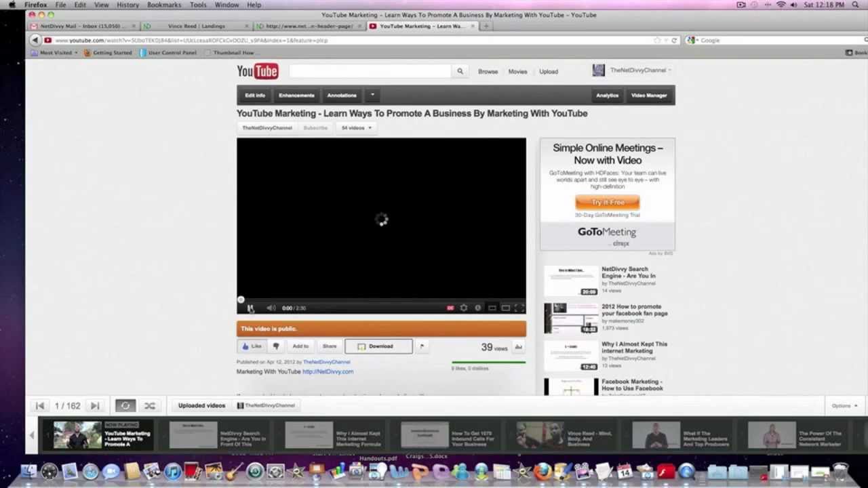Pause the video with the player button
Viewport: 868px width, 488px height.
point(250,308)
